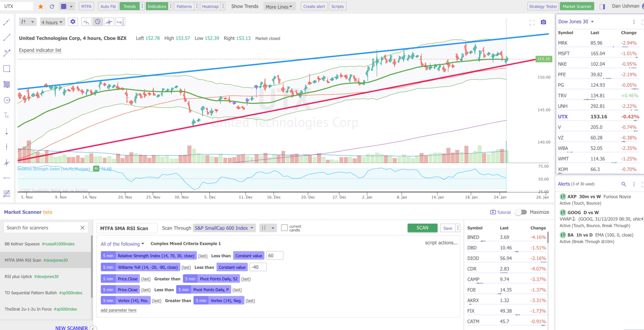Open Alerts panel three-dot menu
Screen dimensions: 644x330
click(x=634, y=184)
